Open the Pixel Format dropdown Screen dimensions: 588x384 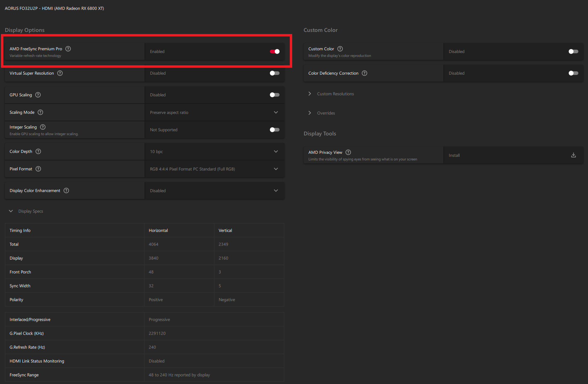click(x=214, y=169)
